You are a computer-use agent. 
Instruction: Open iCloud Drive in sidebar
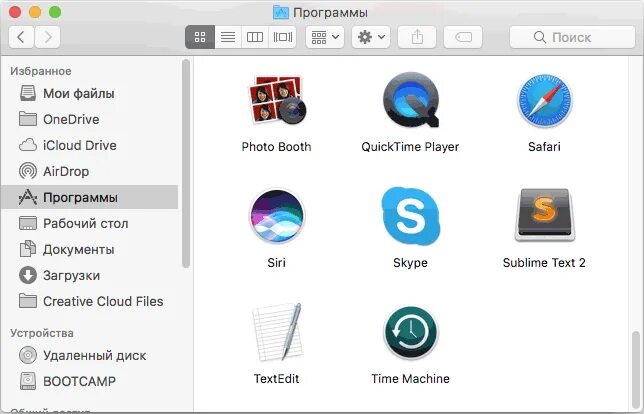[x=90, y=145]
